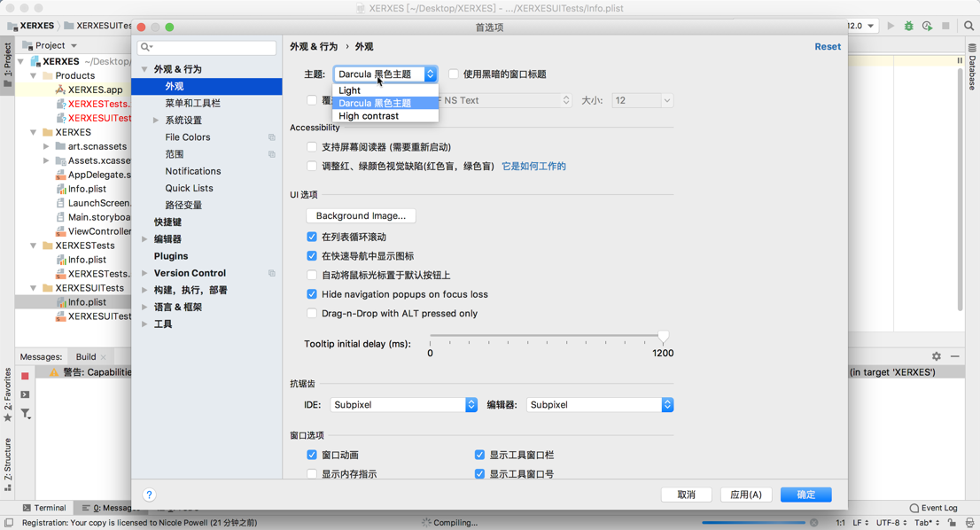Toggle 显示工具窗口栏 checkbox

(479, 455)
